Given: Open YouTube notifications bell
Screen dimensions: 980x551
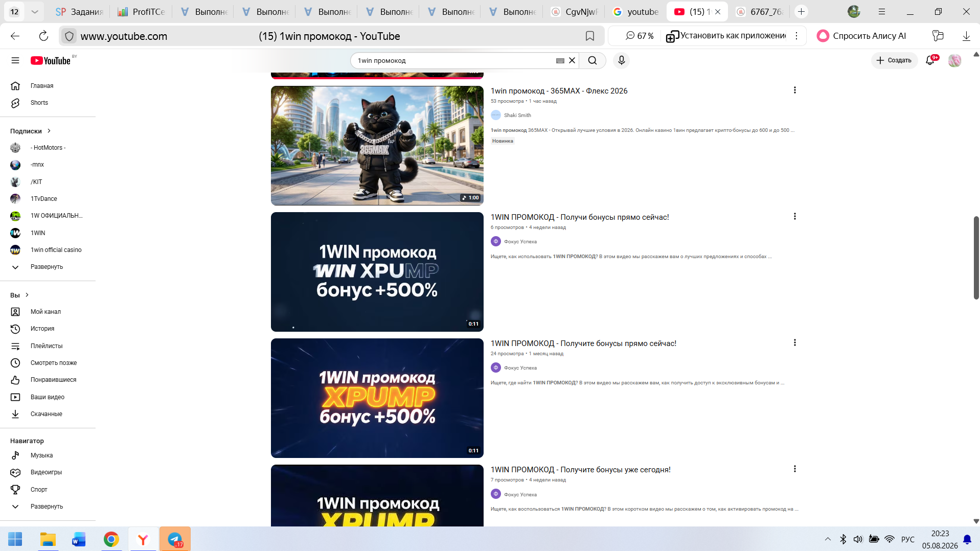Looking at the screenshot, I should [x=930, y=60].
